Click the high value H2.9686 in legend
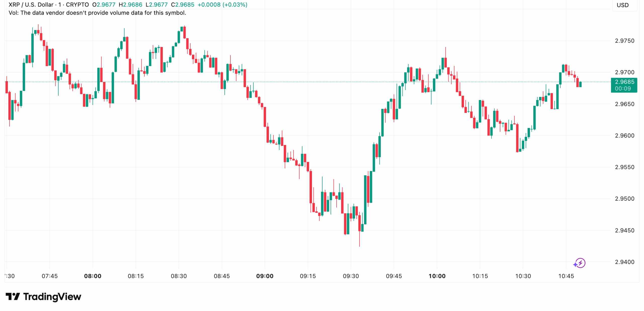Screen dimensions: 644x311 130,5
